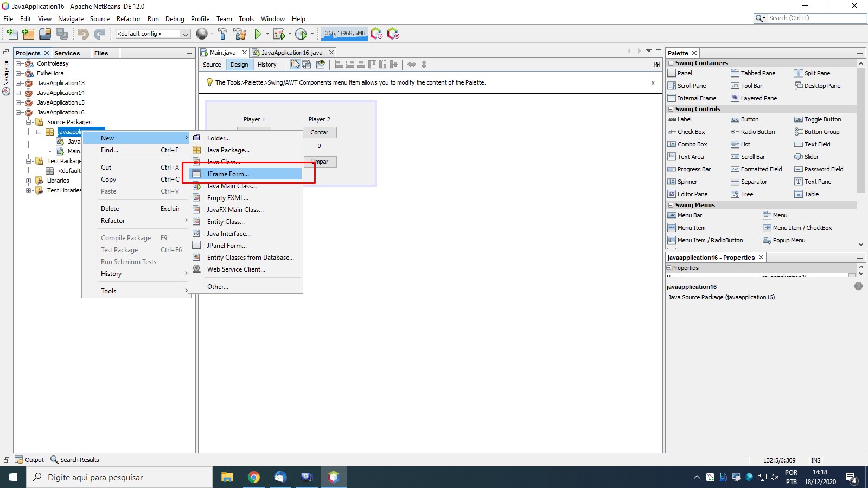The image size is (868, 488).
Task: Open Chrome from the taskbar
Action: (x=253, y=477)
